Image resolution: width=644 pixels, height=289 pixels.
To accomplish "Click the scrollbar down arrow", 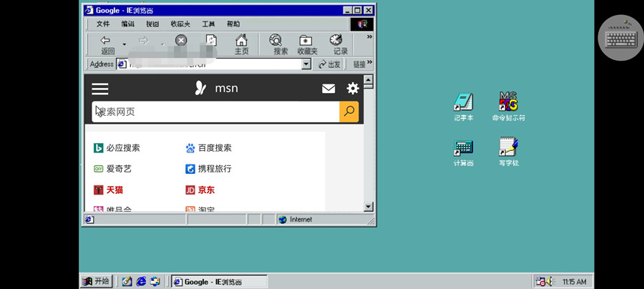I will click(369, 207).
